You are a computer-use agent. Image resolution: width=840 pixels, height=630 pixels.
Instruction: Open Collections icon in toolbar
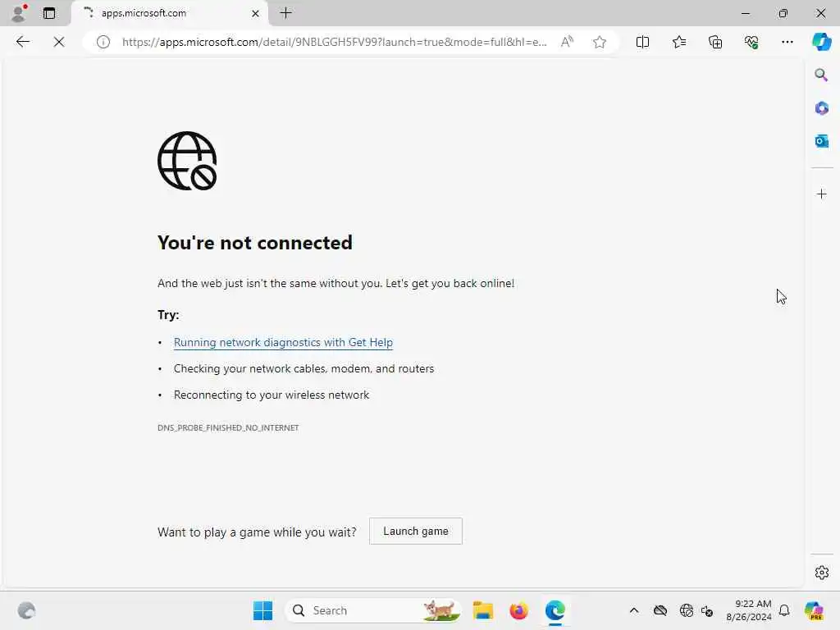(715, 42)
